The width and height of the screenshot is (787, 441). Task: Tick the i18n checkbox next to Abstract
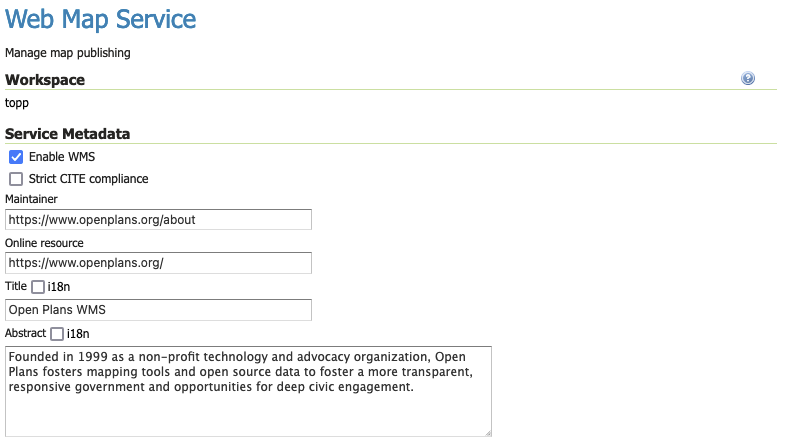click(x=57, y=333)
